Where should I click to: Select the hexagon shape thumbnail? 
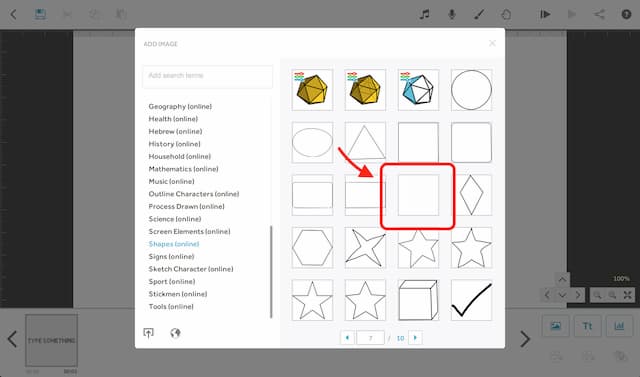[x=312, y=248]
